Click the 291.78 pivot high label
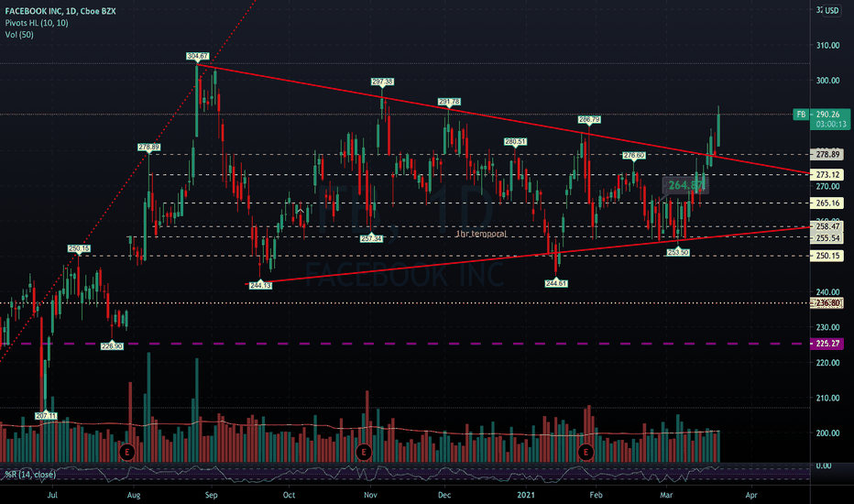This screenshot has height=504, width=854. click(x=449, y=102)
